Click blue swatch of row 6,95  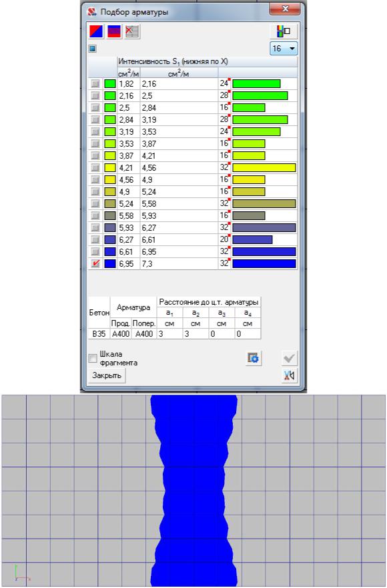110,263
